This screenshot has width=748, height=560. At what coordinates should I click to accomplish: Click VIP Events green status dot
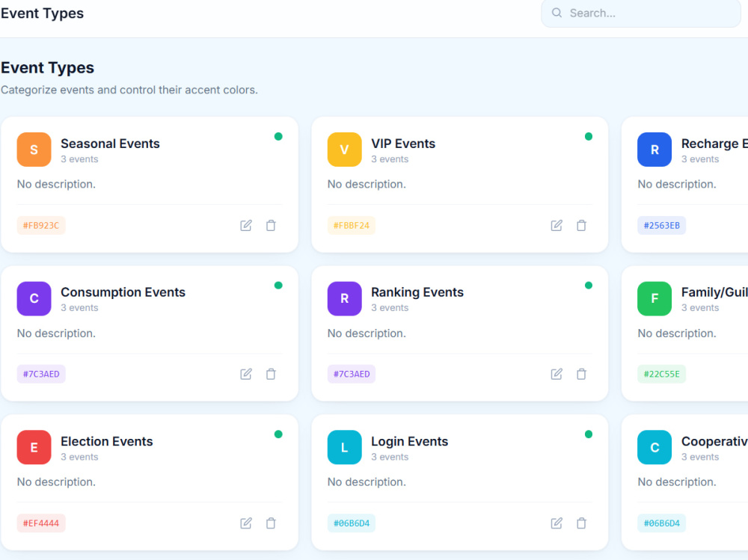[x=589, y=136]
